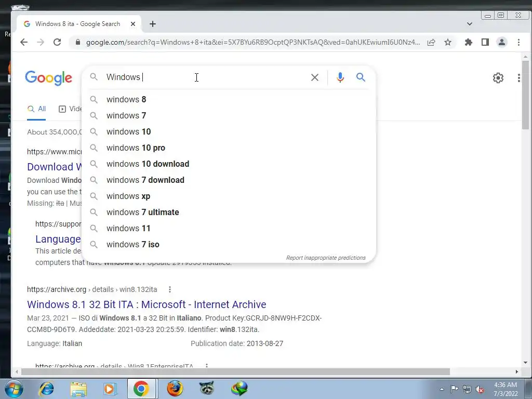Open Google quick settings gear
The width and height of the screenshot is (532, 399).
click(498, 78)
